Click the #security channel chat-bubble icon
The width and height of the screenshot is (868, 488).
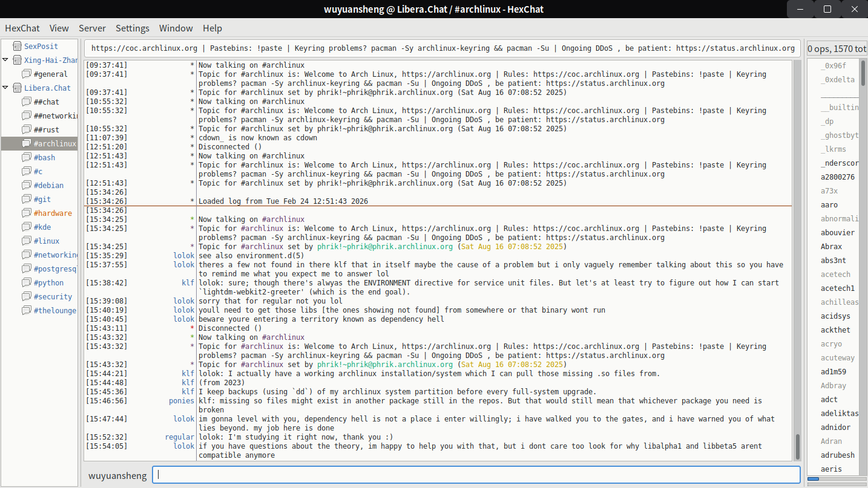27,296
